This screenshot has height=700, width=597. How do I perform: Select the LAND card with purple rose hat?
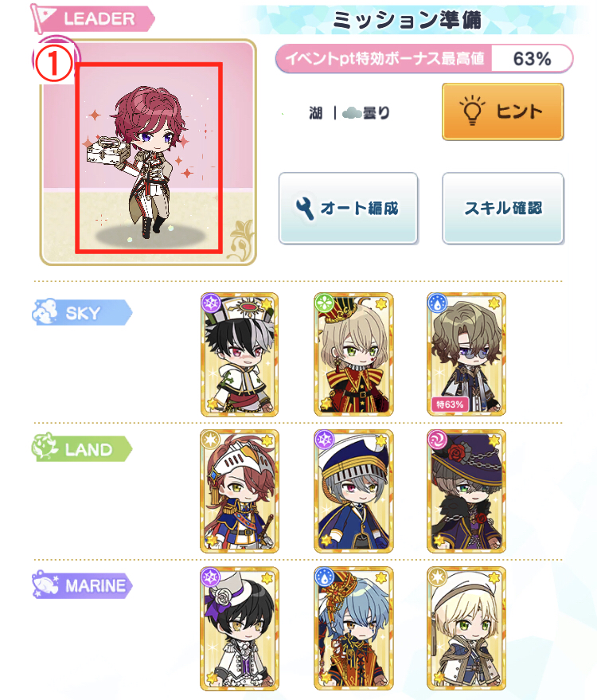point(466,491)
